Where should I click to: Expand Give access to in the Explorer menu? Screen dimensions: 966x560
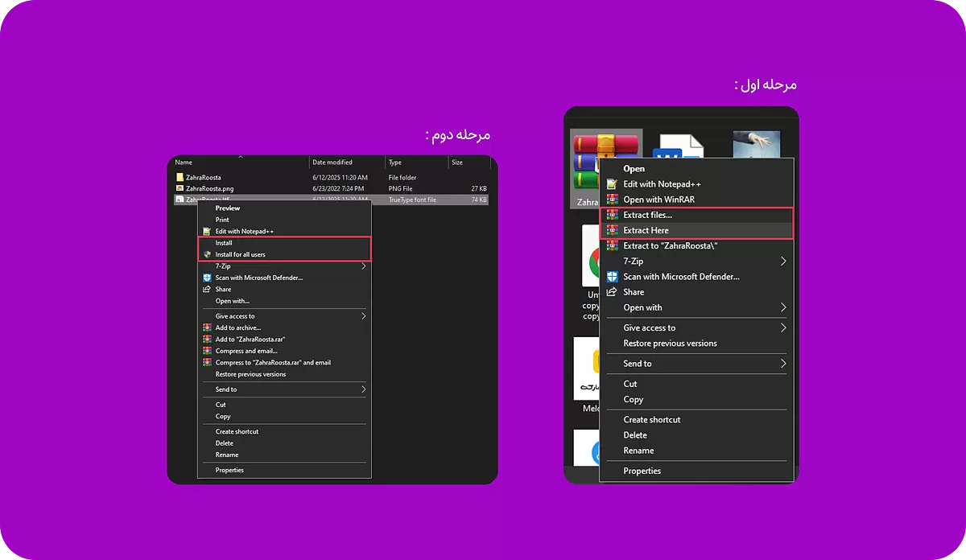pos(285,316)
